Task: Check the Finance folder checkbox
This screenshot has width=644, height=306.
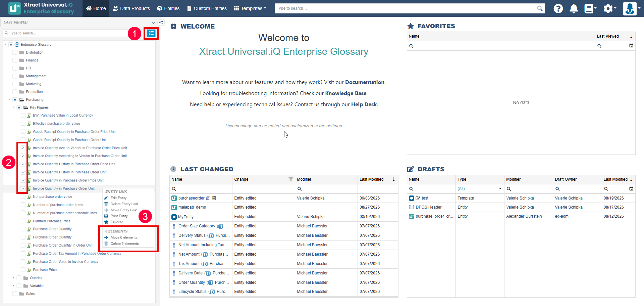Action: click(15, 60)
